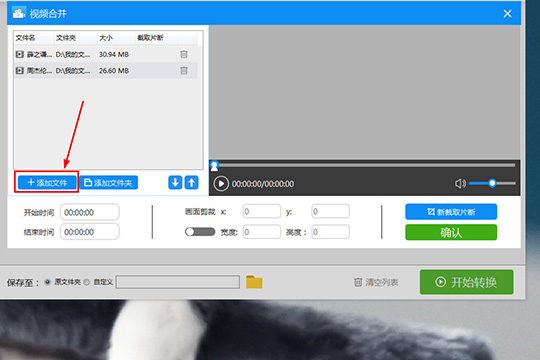540x360 pixels.
Task: Adjust the volume slider handle
Action: click(x=492, y=183)
